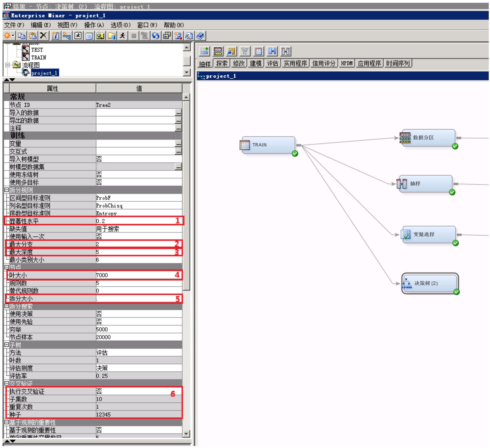Collapse the 流程图 tree folder
This screenshot has height=448, width=490.
pos(8,65)
